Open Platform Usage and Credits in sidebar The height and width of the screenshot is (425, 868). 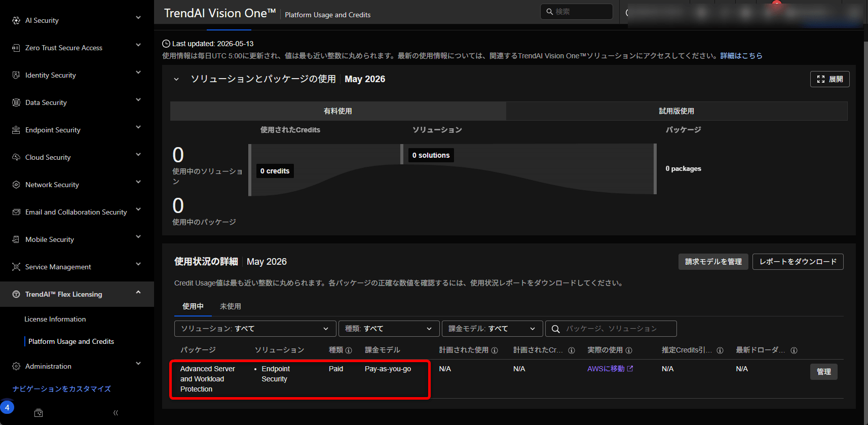click(71, 341)
